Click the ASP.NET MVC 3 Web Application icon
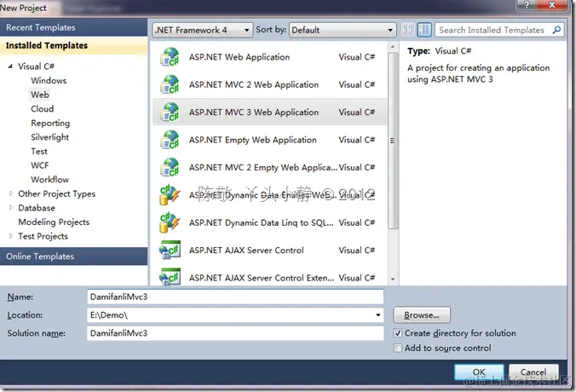The image size is (576, 392). pos(170,112)
